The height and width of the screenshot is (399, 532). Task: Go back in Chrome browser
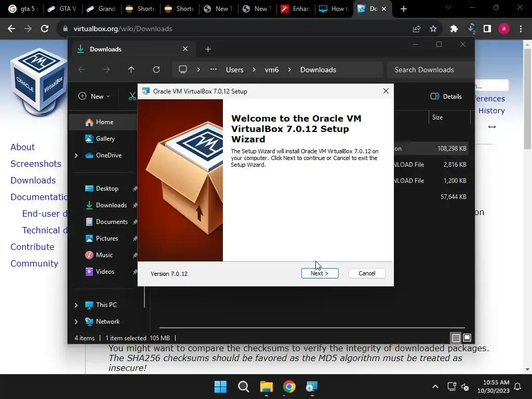click(11, 29)
